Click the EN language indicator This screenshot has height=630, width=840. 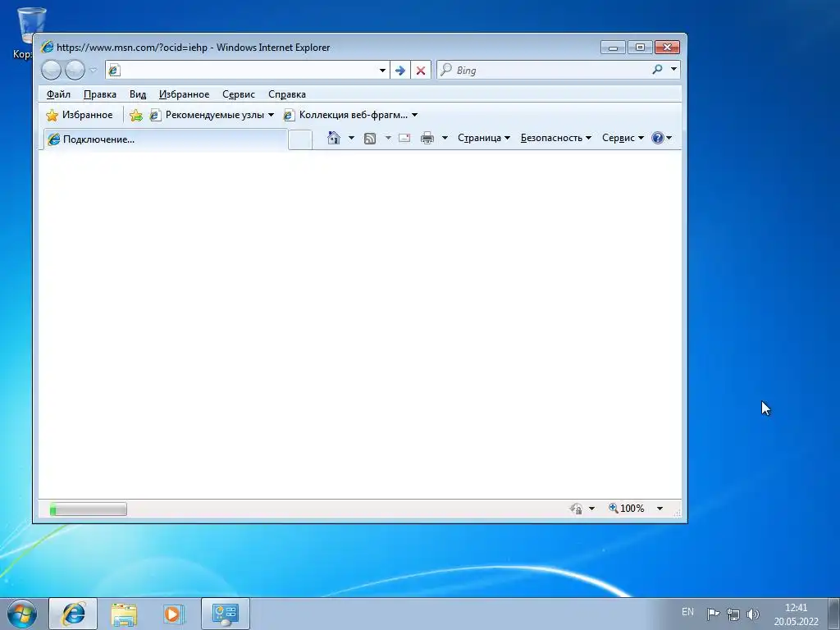tap(688, 612)
